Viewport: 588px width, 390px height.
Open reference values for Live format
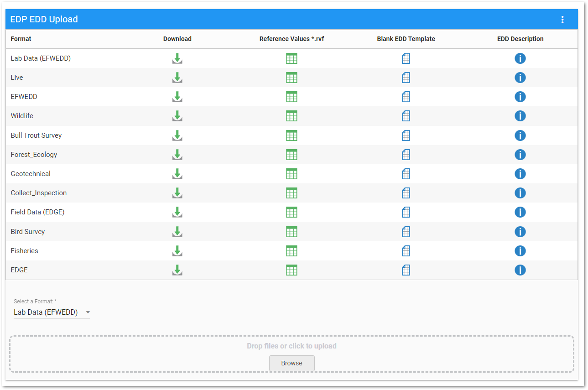(291, 78)
